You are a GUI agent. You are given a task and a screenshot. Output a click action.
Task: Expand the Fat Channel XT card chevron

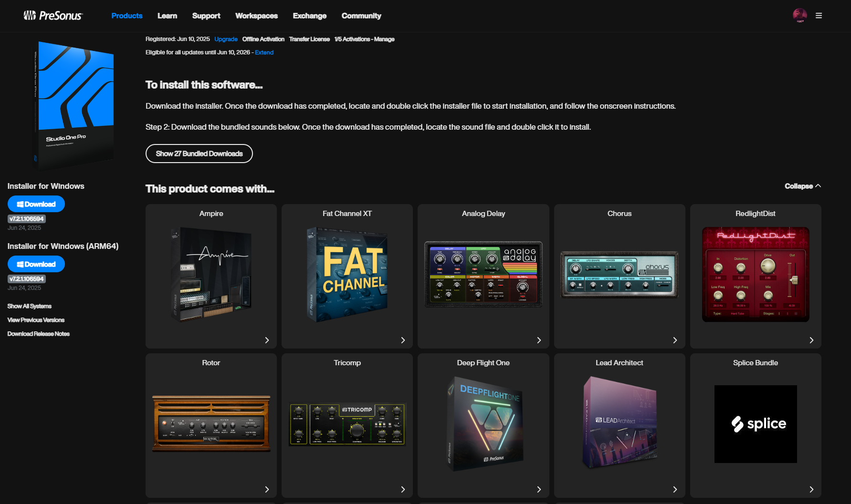tap(403, 340)
